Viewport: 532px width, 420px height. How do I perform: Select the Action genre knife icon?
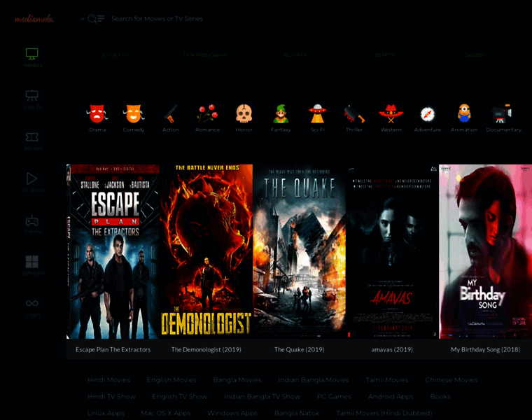click(171, 113)
